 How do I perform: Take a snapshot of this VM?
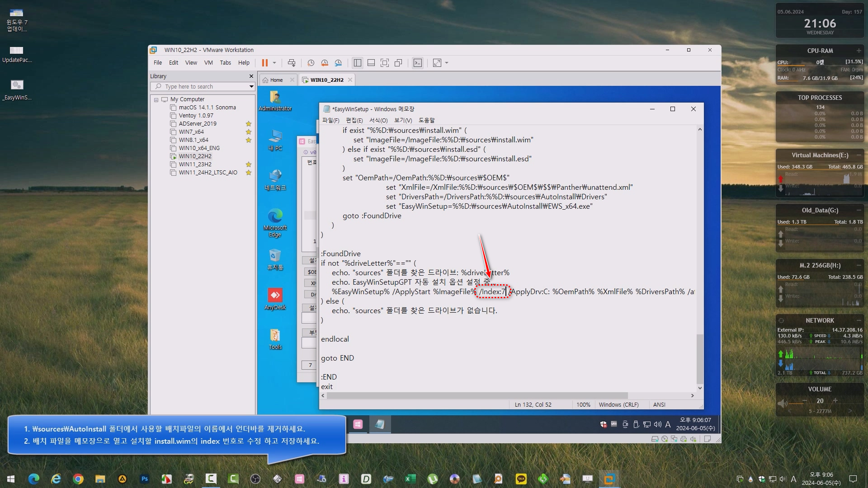pyautogui.click(x=311, y=63)
